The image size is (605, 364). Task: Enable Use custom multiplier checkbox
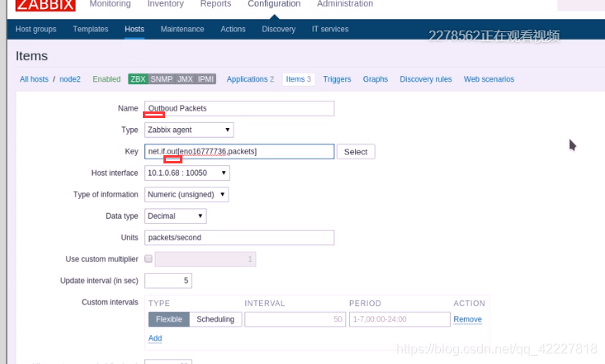pos(149,258)
